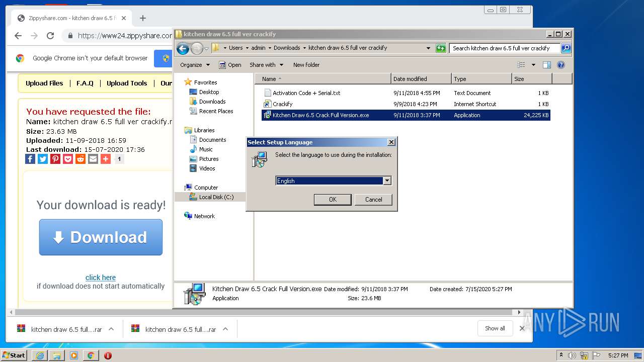
Task: Share the file on Pinterest via its icon
Action: (55, 159)
